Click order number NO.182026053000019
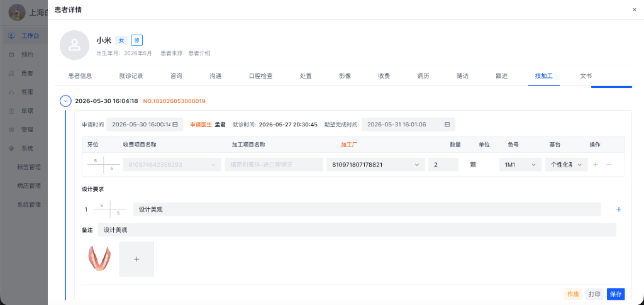The image size is (644, 305). tap(174, 101)
